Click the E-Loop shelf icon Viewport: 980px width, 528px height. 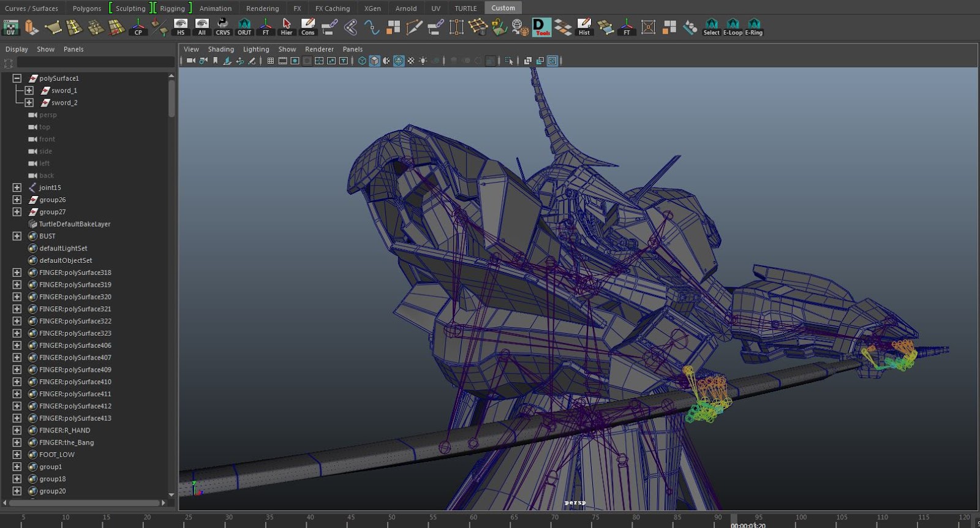point(733,28)
